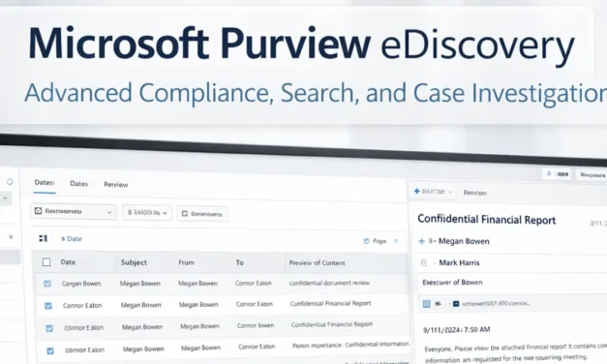Click the circle icon in the left sidebar
Viewport: 607px width, 364px height.
pyautogui.click(x=10, y=182)
